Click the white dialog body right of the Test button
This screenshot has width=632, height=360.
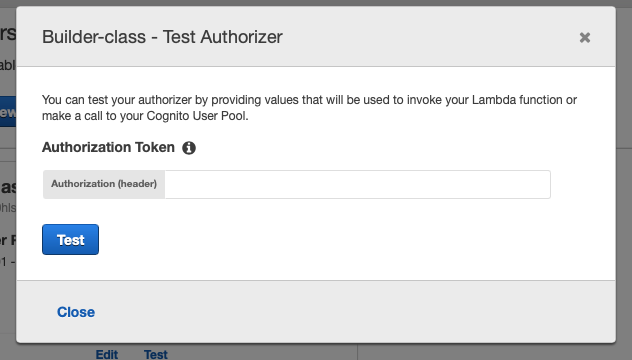pyautogui.click(x=322, y=240)
